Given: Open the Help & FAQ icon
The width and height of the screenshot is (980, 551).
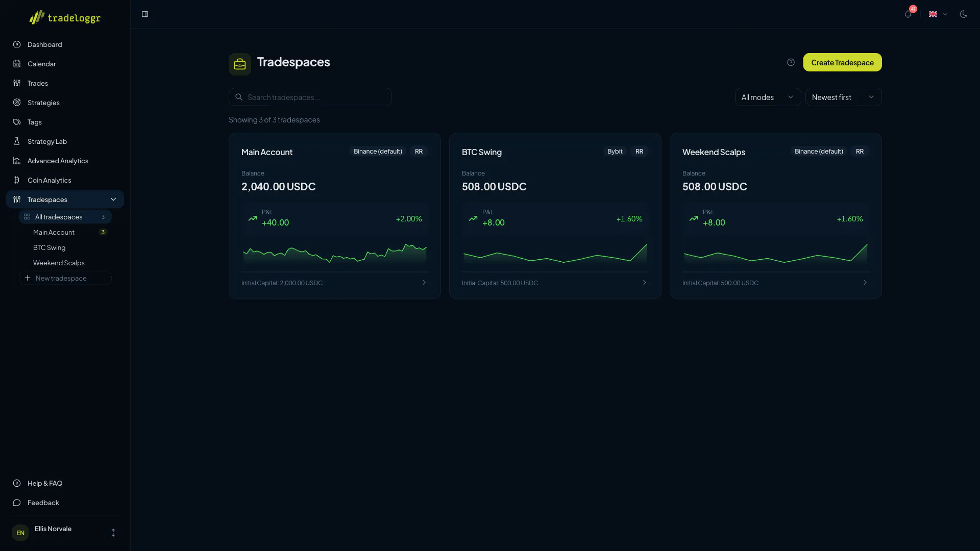Looking at the screenshot, I should 17,483.
